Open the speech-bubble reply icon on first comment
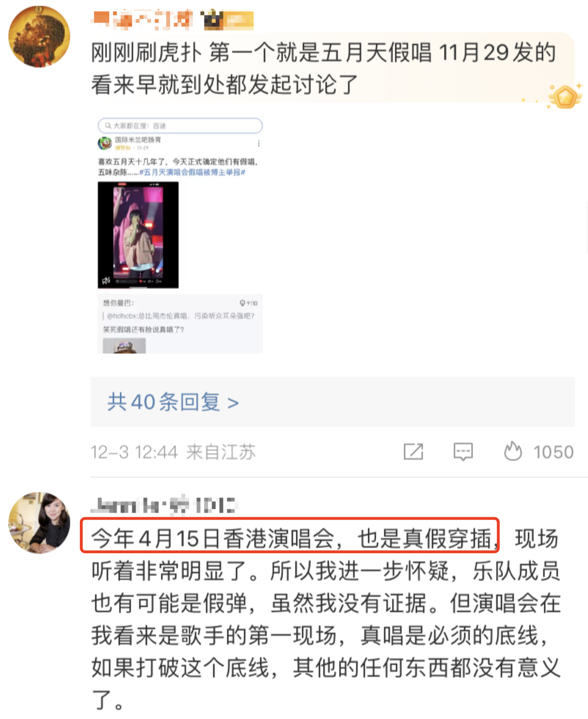 point(463,452)
